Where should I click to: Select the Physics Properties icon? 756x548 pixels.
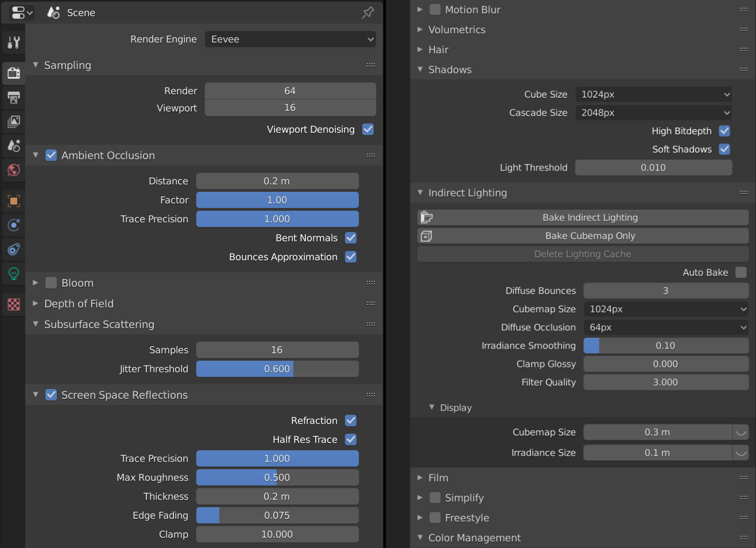coord(13,249)
